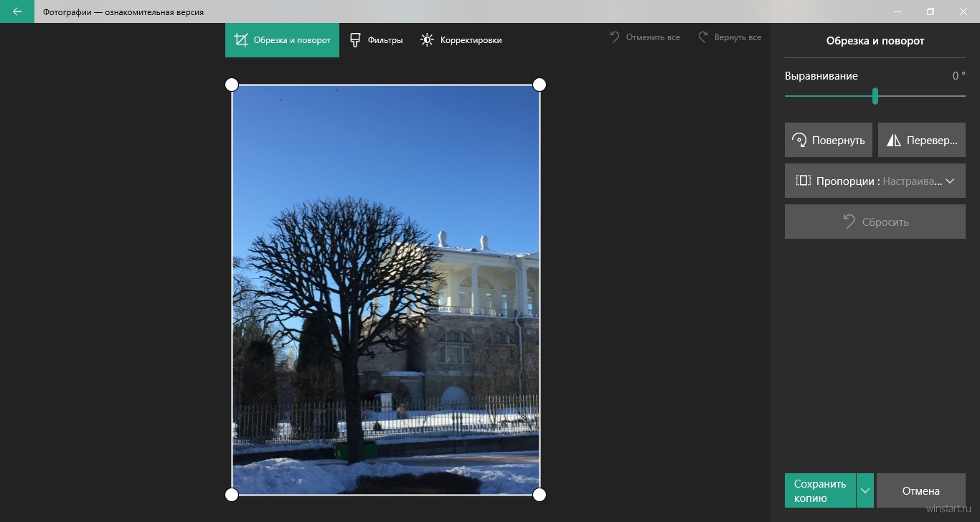Image resolution: width=980 pixels, height=522 pixels.
Task: Open the Обрезка и поворот tab
Action: click(282, 40)
